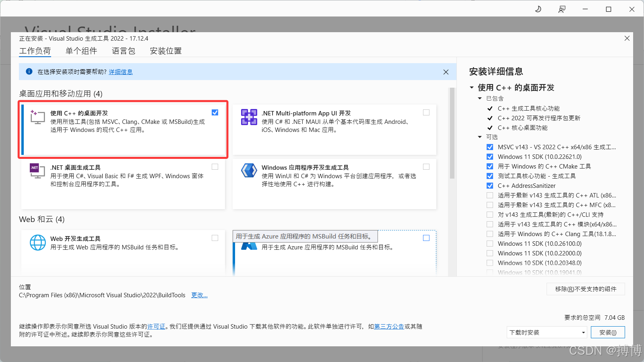Click the .NET 桌面生成工具 icon
The width and height of the screenshot is (644, 362).
[37, 171]
